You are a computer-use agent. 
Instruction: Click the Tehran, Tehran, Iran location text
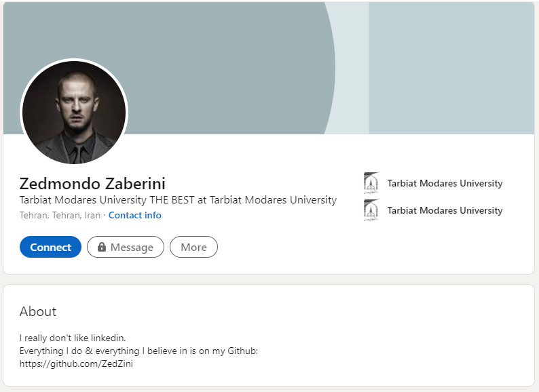pyautogui.click(x=60, y=215)
